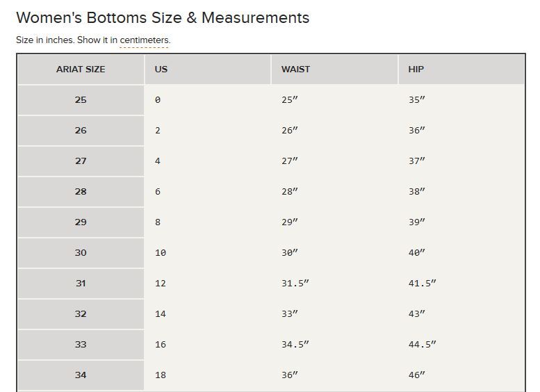Select Ariat size 27 row label
The height and width of the screenshot is (392, 540).
pos(81,161)
